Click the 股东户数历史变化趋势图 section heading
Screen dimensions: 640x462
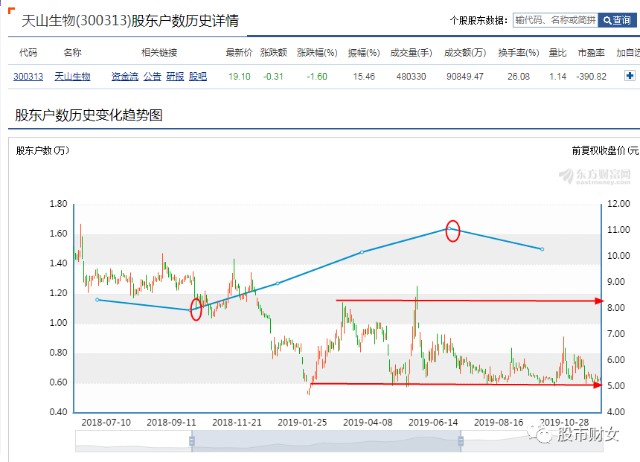tap(89, 115)
